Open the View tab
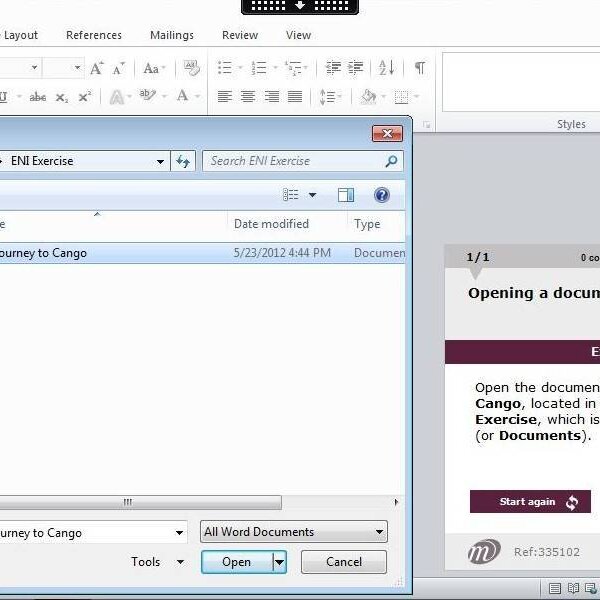Image resolution: width=600 pixels, height=600 pixels. click(298, 35)
